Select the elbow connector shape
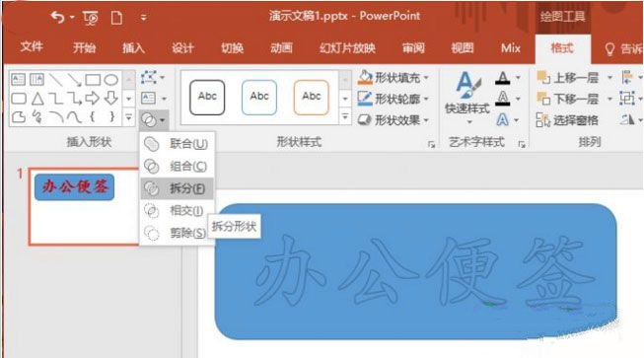The height and width of the screenshot is (358, 644). pyautogui.click(x=55, y=98)
